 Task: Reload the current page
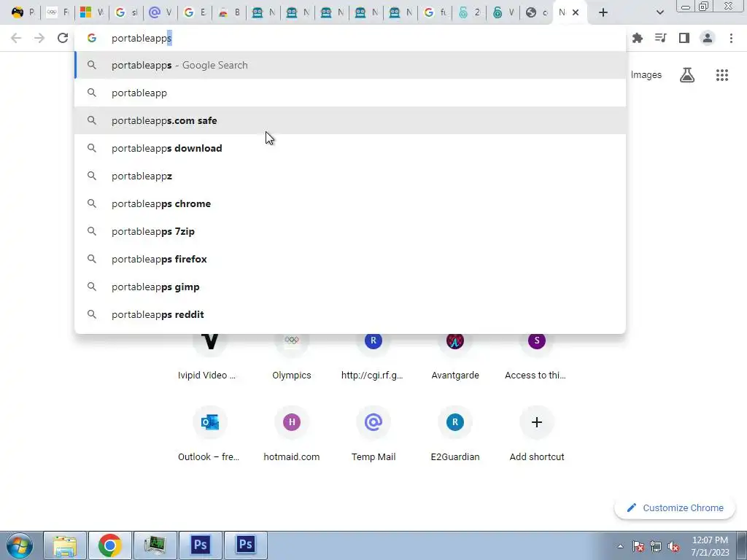(x=63, y=38)
